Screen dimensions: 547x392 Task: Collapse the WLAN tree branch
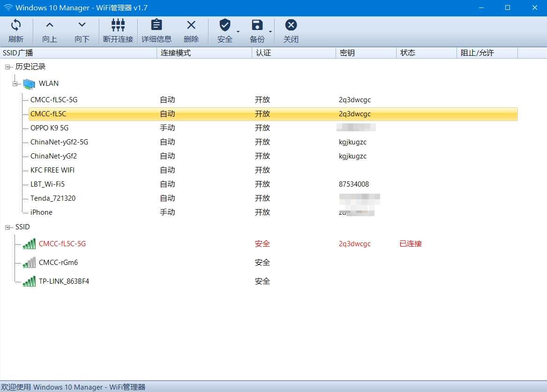click(x=15, y=83)
